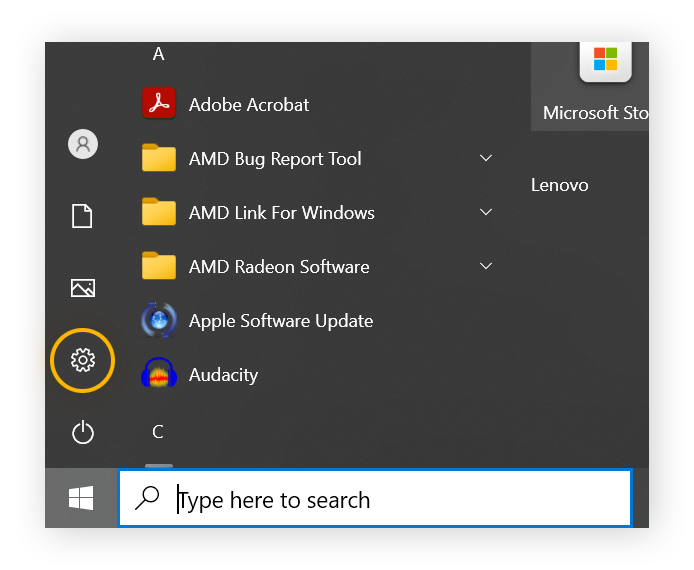The width and height of the screenshot is (694, 570).
Task: Click the Windows Start button
Action: click(x=82, y=498)
